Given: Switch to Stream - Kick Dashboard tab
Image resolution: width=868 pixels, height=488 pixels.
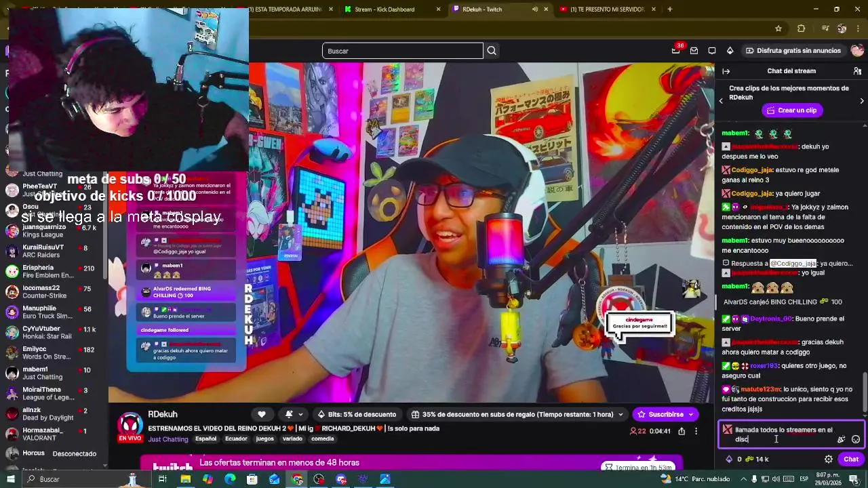Looking at the screenshot, I should [x=393, y=9].
